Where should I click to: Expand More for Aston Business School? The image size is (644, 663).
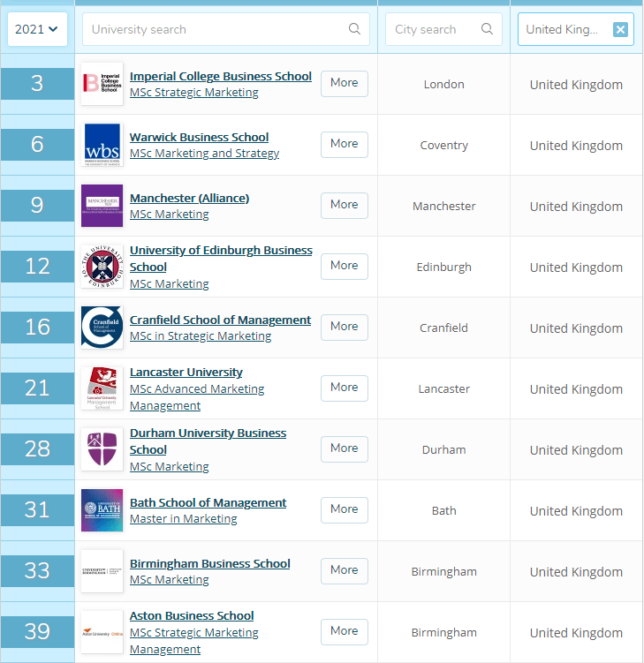click(344, 632)
